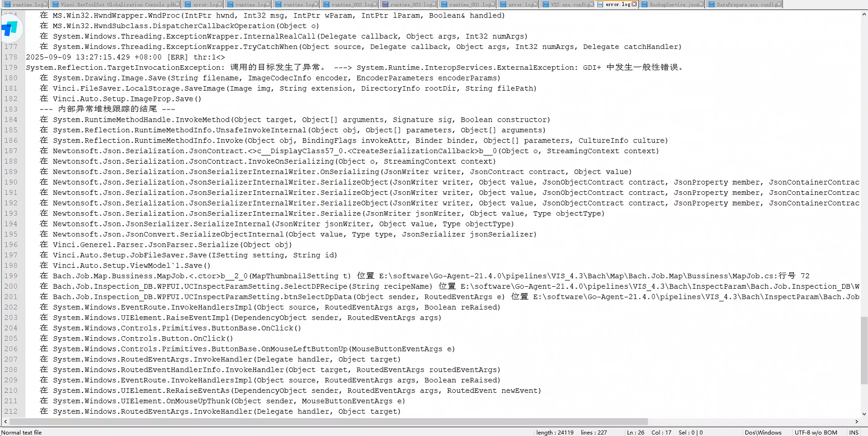Image resolution: width=868 pixels, height=436 pixels.
Task: Close the Vinci.DevToolSet.Globalization.Console.pdb tab
Action: (177, 4)
